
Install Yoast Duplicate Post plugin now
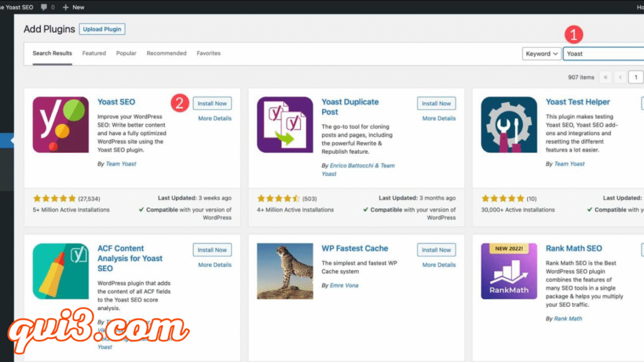click(436, 104)
